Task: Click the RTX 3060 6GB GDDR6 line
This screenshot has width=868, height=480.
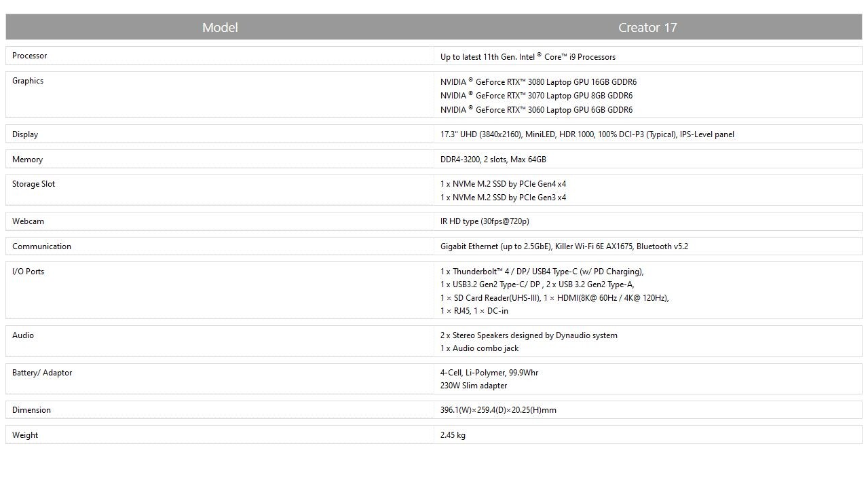Action: tap(536, 109)
